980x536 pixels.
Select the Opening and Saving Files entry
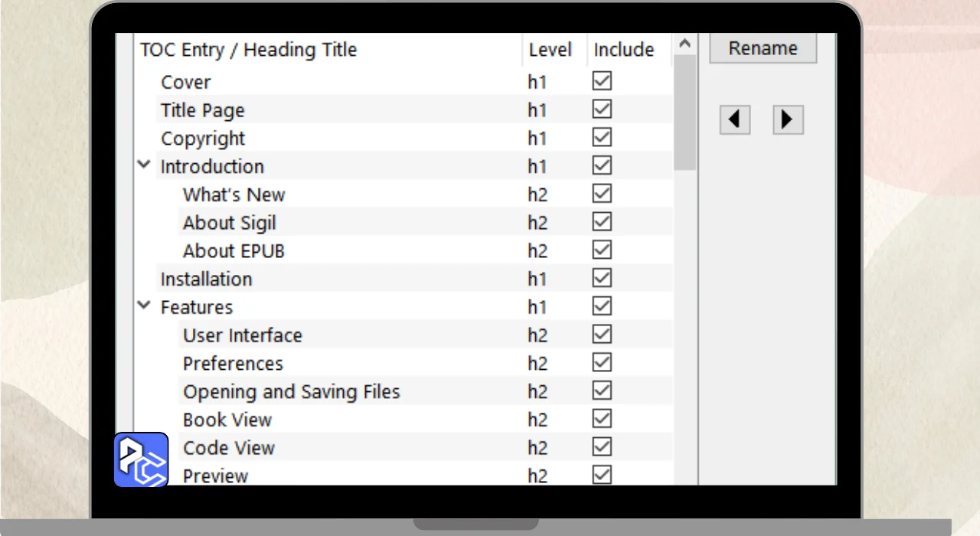click(x=291, y=391)
